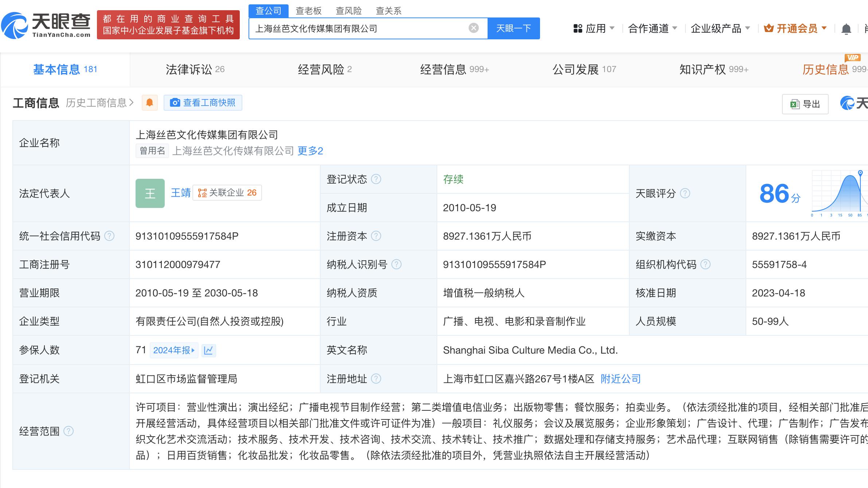The width and height of the screenshot is (868, 488).
Task: Select the 经营风险 tab
Action: tap(325, 69)
